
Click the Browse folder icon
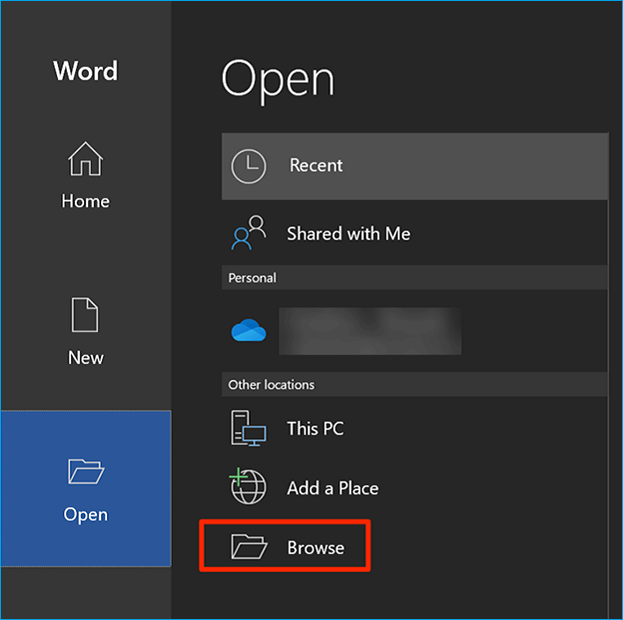click(249, 546)
